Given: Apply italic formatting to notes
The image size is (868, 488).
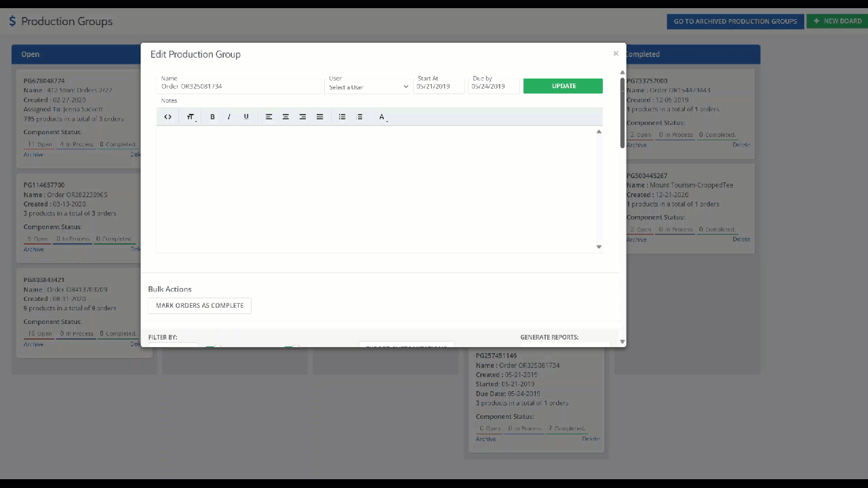Looking at the screenshot, I should click(229, 117).
